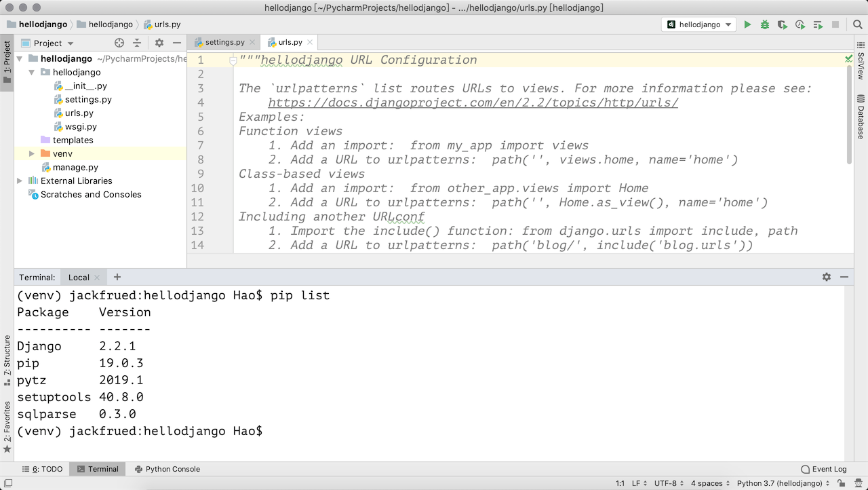Toggle the file read-only lock icon

point(843,483)
